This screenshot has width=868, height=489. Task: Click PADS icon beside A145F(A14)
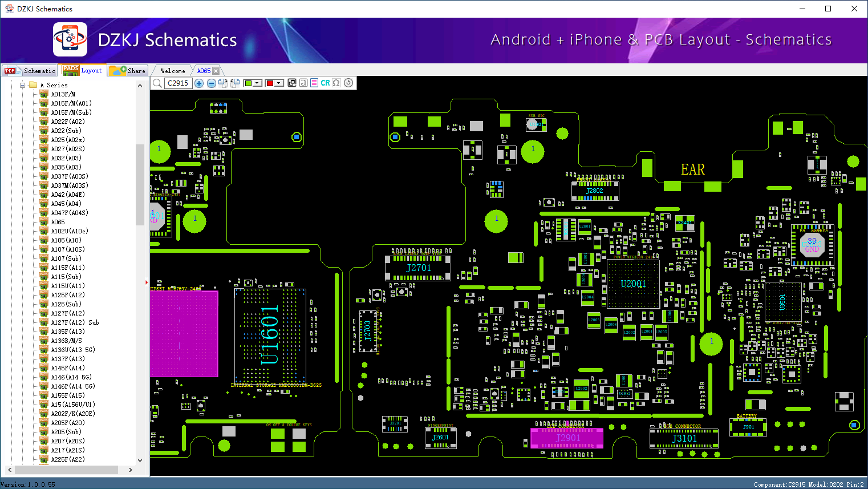[x=44, y=368]
